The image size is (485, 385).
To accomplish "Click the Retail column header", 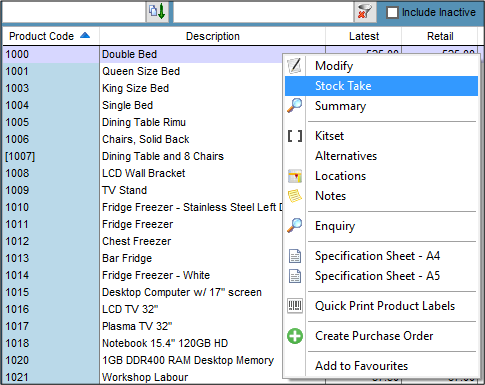I will [x=440, y=36].
